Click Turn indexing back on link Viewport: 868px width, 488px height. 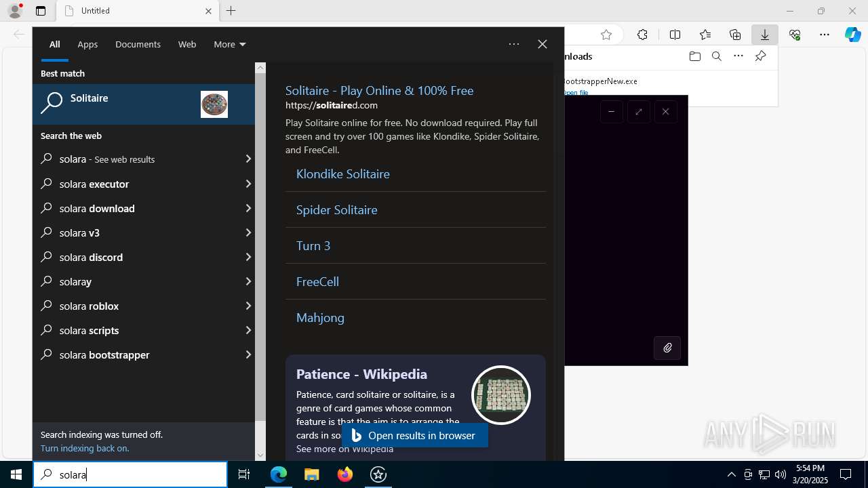tap(85, 448)
